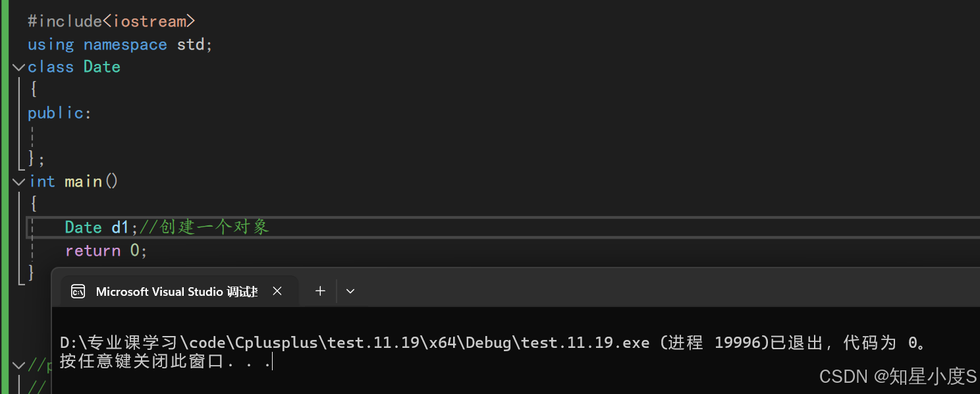Select the Microsoft Visual Studio debug console tab
Screen dimensions: 980x394
click(176, 291)
